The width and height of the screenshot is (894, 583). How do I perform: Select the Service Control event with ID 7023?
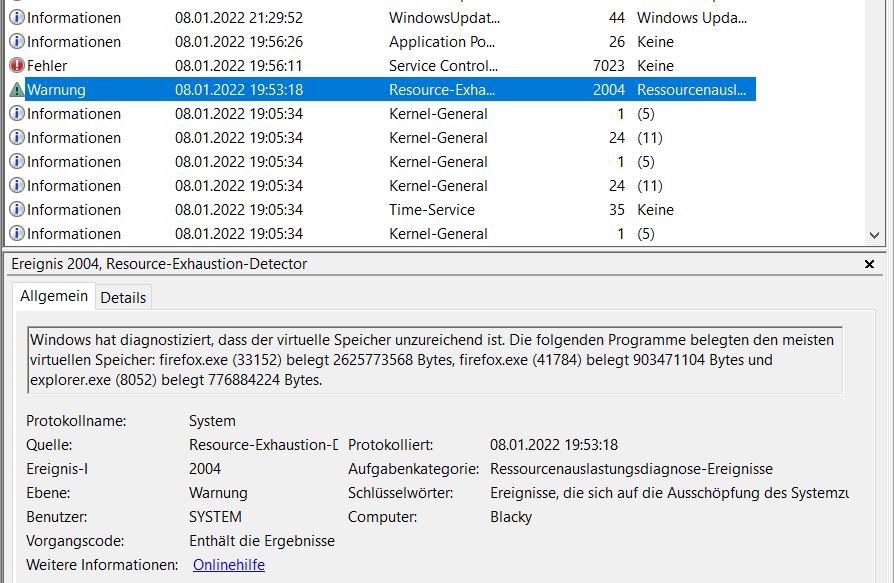(x=443, y=66)
